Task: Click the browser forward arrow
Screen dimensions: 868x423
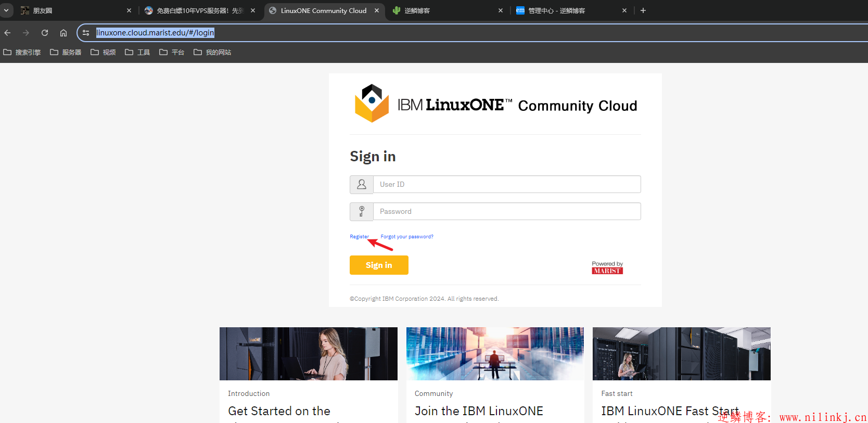Action: point(26,33)
